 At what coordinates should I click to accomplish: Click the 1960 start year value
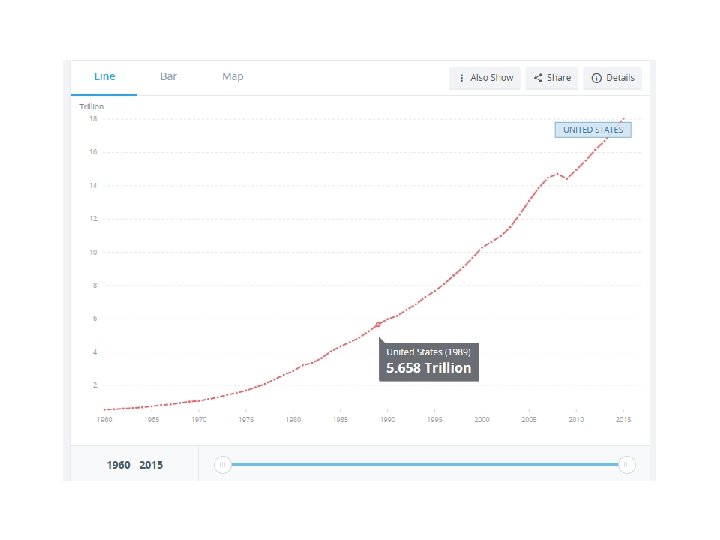119,465
